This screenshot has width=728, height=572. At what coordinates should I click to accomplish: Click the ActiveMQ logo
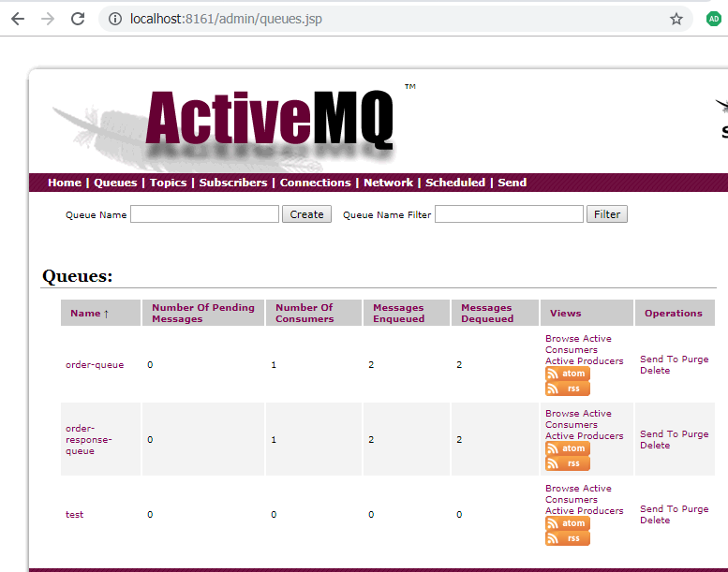point(269,120)
